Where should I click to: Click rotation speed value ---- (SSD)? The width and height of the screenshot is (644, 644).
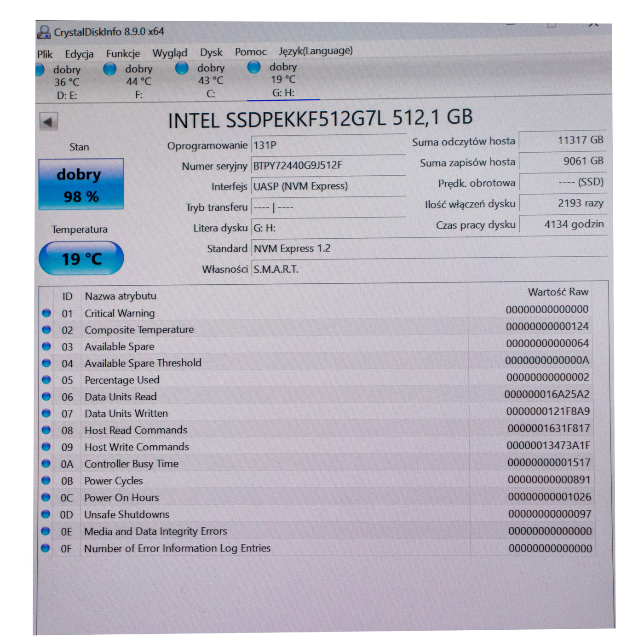563,182
